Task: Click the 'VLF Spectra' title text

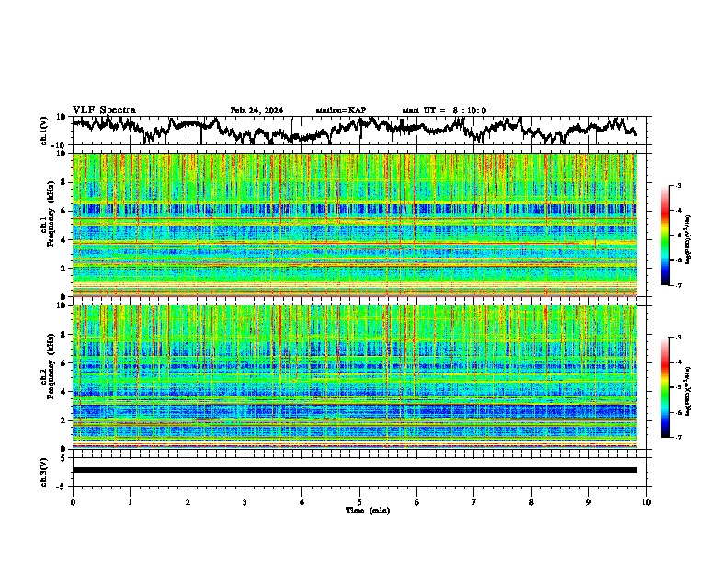Action: click(104, 110)
